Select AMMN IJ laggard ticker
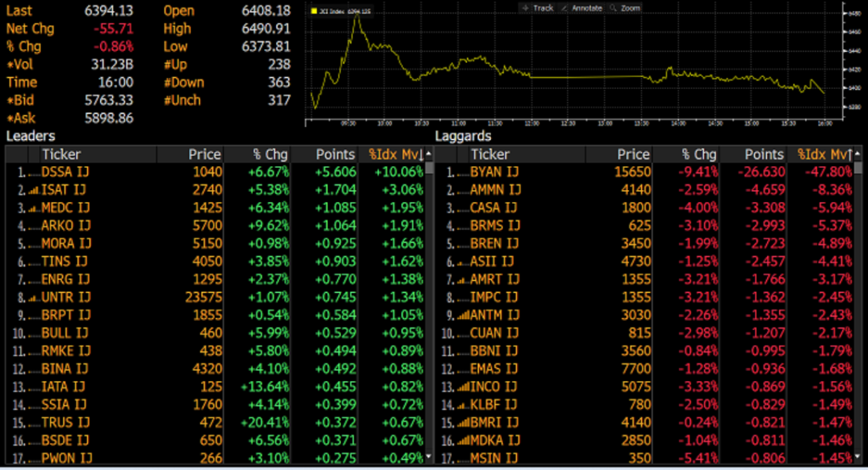Screen dimensions: 868x470 click(x=495, y=189)
